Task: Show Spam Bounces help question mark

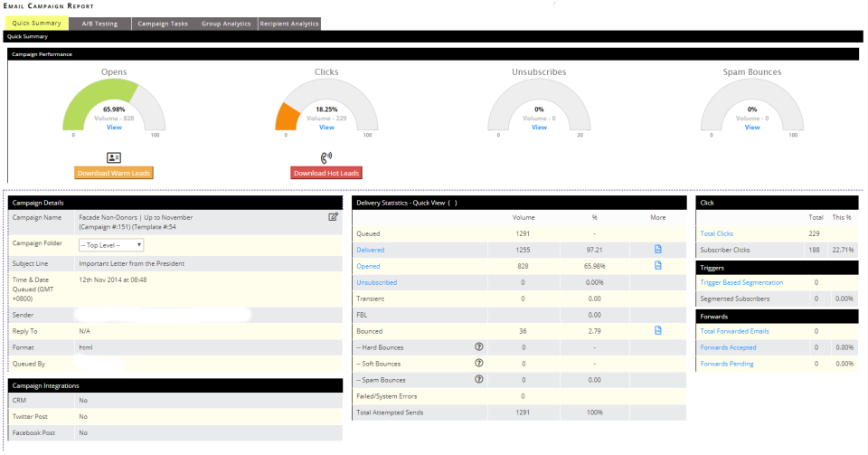Action: (x=479, y=379)
